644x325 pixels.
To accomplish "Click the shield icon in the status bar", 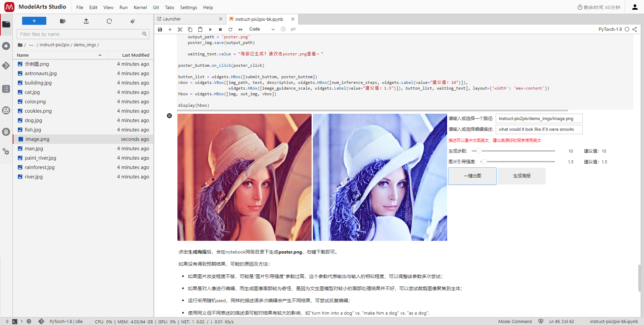I will [541, 321].
